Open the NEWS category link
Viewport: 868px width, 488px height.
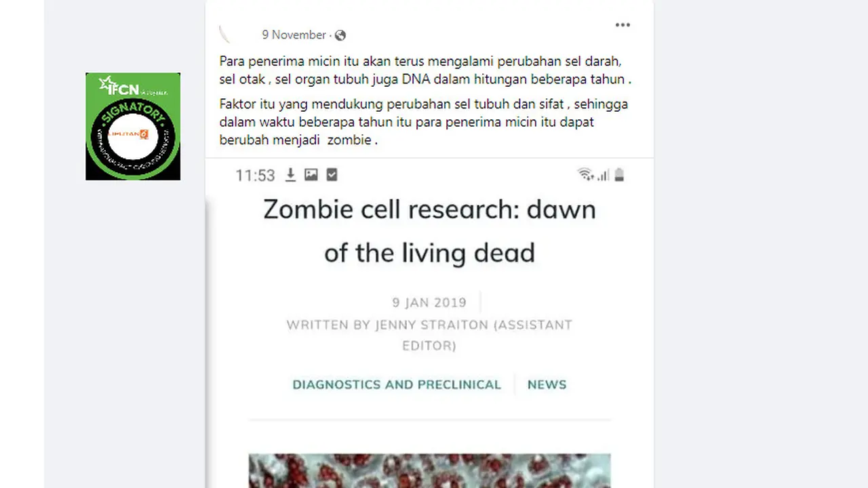point(547,384)
